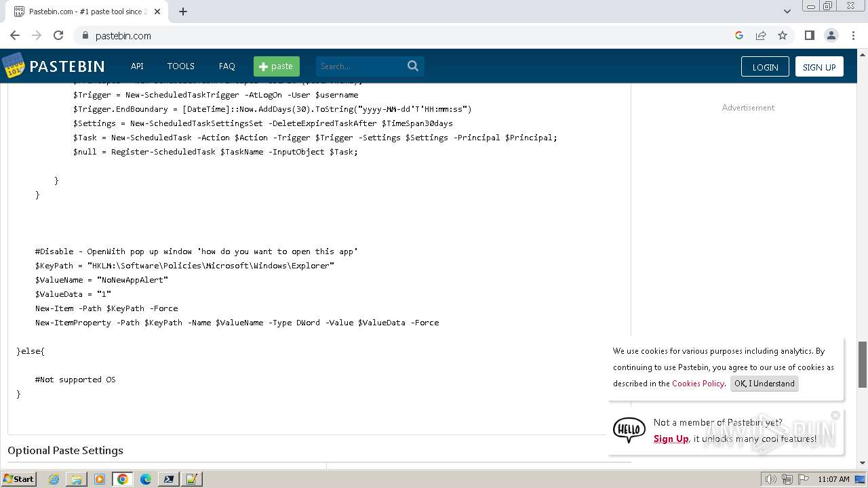Click the 'New-Item -Path $KeyPath -Force' line

(106, 308)
